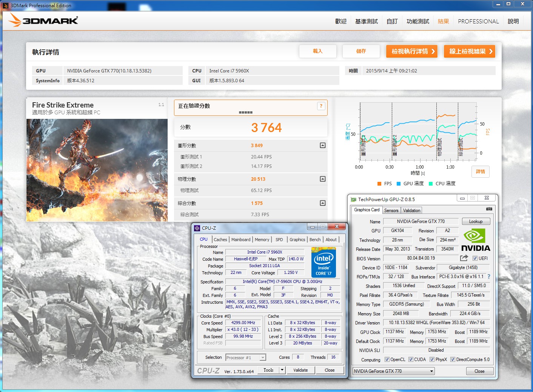This screenshot has width=533, height=392.
Task: Click the orange 檢視執行詳情 button
Action: 412,51
